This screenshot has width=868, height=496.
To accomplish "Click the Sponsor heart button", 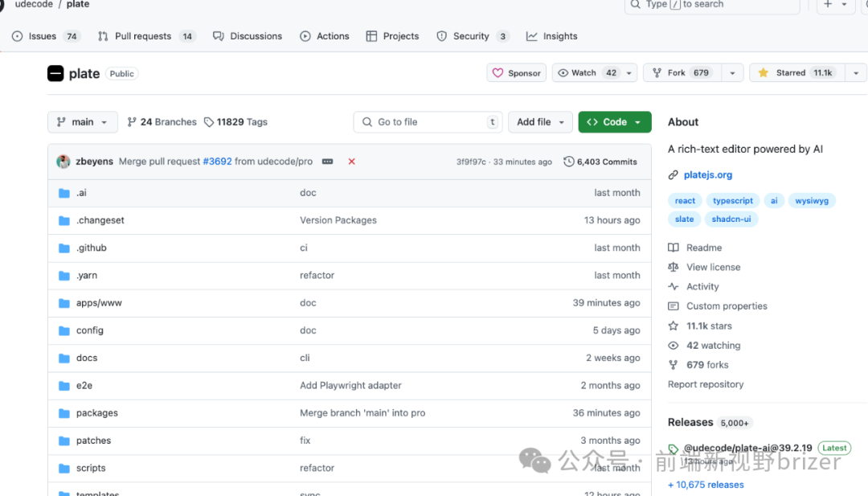I will (517, 73).
